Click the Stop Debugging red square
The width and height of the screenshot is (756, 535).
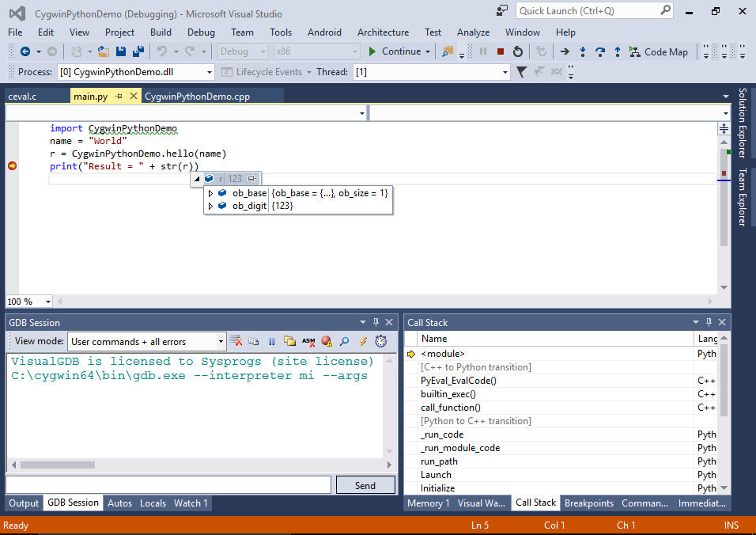click(x=501, y=51)
